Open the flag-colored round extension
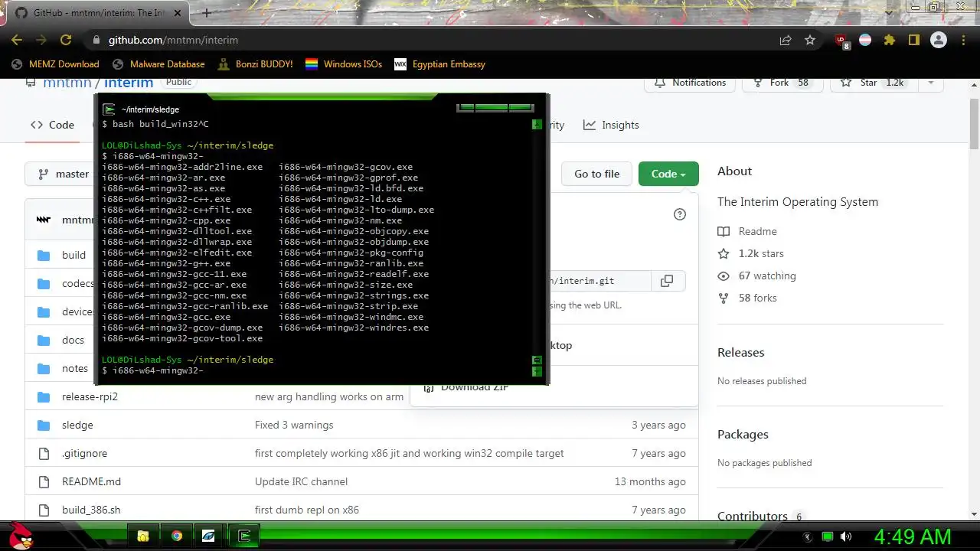980x551 pixels. (865, 40)
